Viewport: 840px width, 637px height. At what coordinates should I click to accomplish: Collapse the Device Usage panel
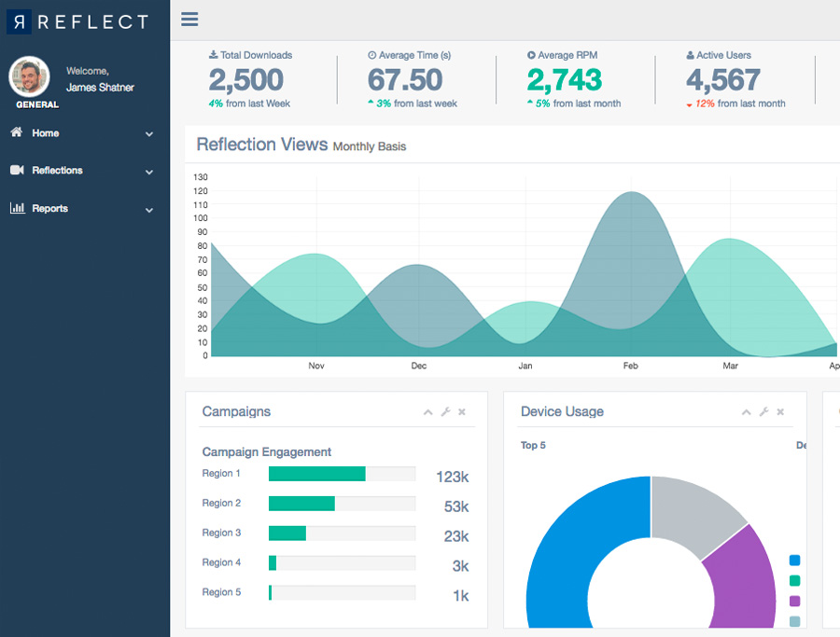[746, 411]
